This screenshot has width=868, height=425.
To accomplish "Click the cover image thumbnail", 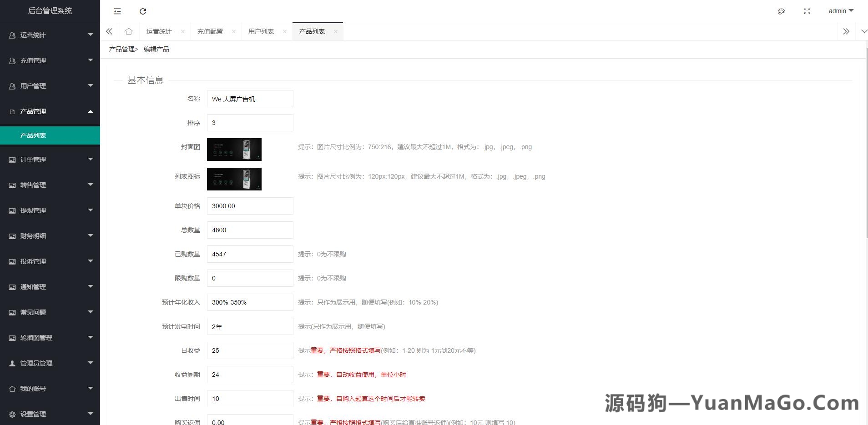I will (x=234, y=149).
